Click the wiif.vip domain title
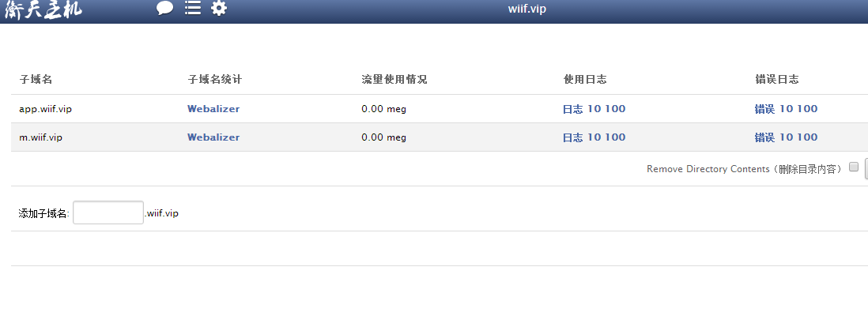 click(x=527, y=9)
